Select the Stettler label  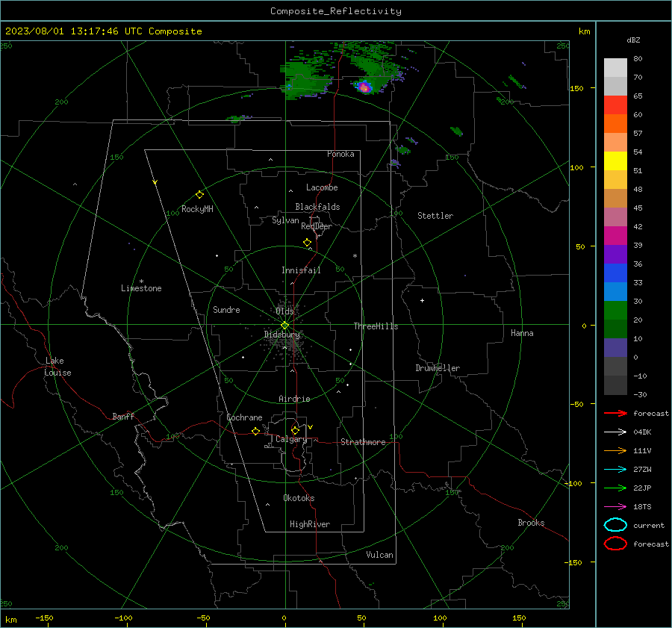point(435,216)
